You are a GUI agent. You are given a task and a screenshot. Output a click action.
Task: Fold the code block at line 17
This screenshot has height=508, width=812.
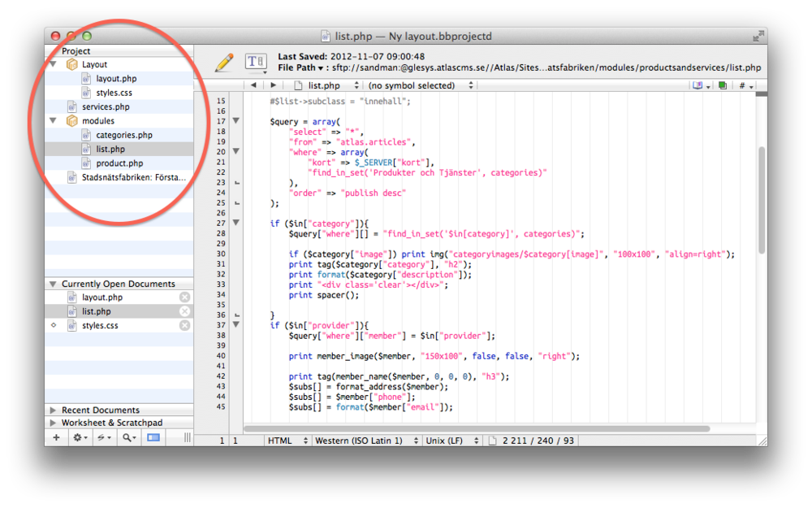[236, 121]
